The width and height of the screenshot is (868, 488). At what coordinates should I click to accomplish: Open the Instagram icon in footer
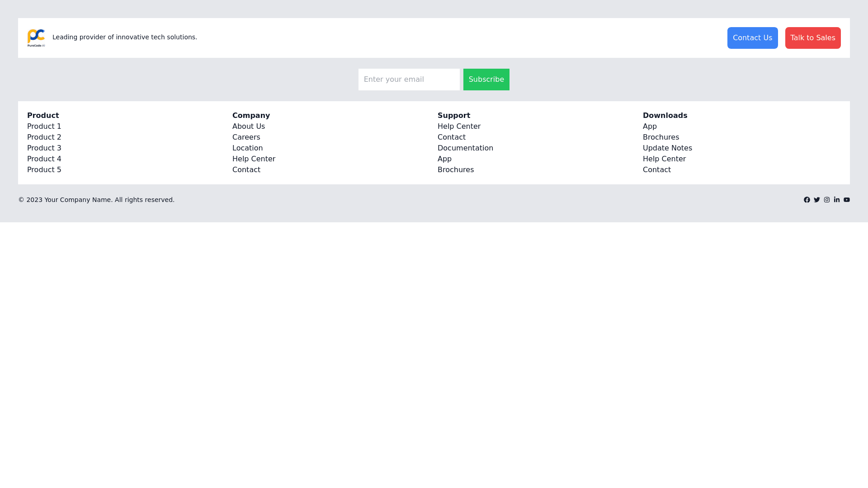tap(827, 200)
